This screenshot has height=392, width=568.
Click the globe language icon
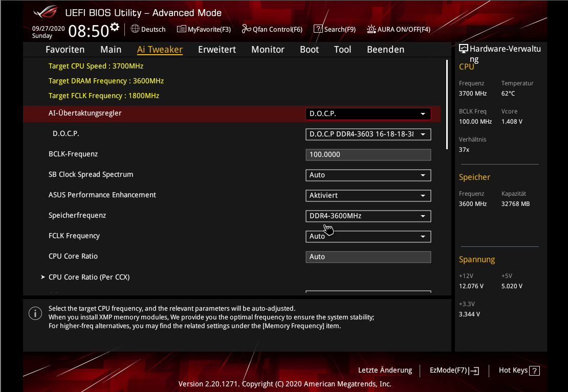pyautogui.click(x=135, y=29)
